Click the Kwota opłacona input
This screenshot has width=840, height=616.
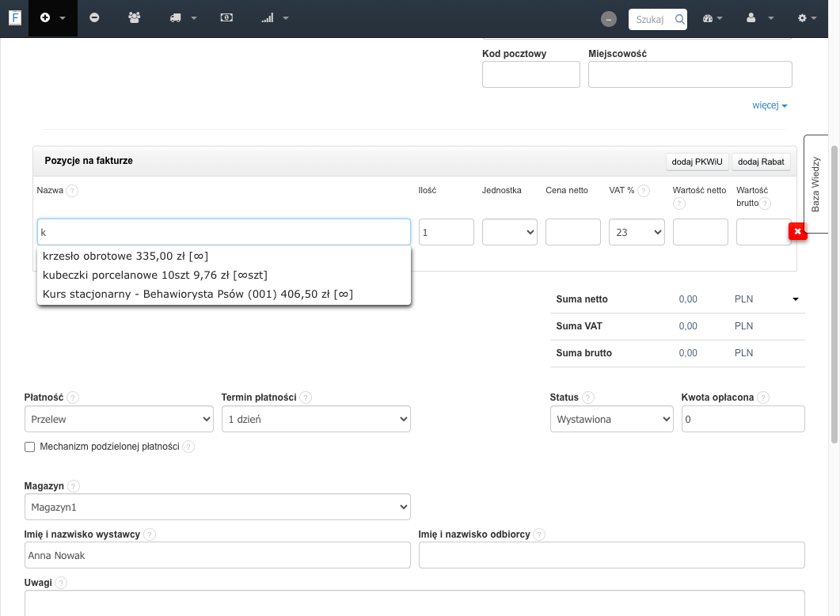(743, 419)
